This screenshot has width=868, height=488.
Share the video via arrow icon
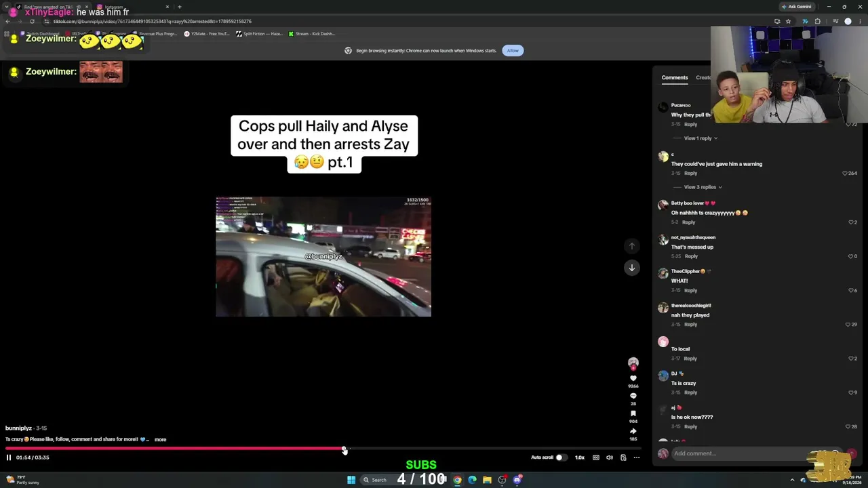tap(633, 431)
